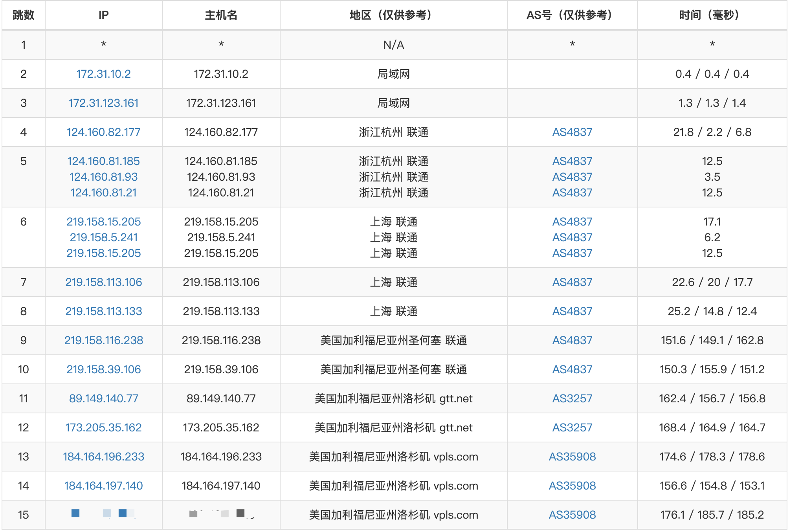Viewport: 789px width, 532px height.
Task: Open IP link 184.164.196.233
Action: [x=103, y=457]
